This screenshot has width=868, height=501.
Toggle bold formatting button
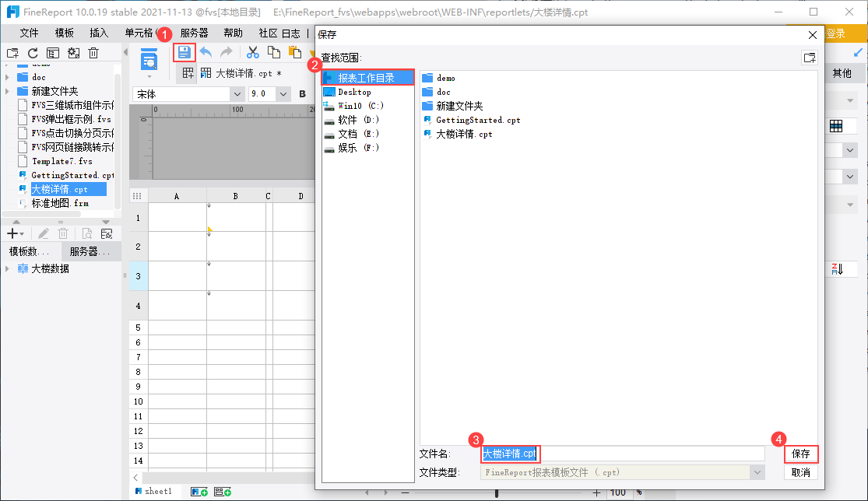pos(302,94)
